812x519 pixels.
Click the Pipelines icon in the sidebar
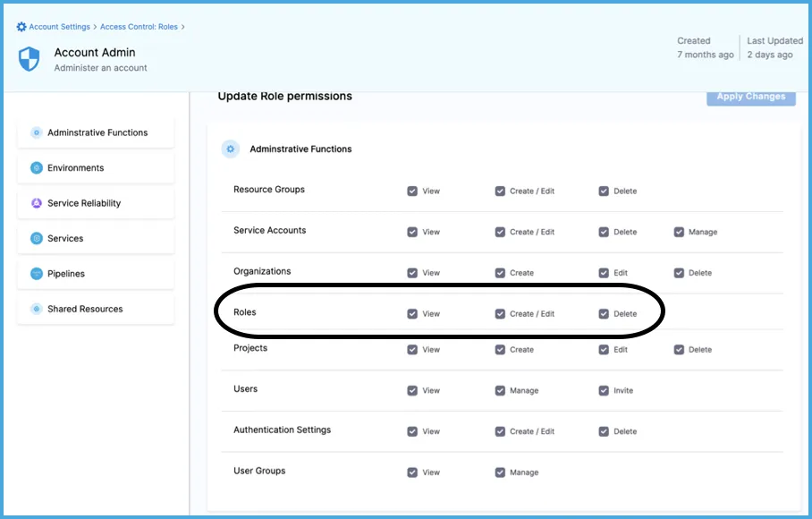point(35,274)
